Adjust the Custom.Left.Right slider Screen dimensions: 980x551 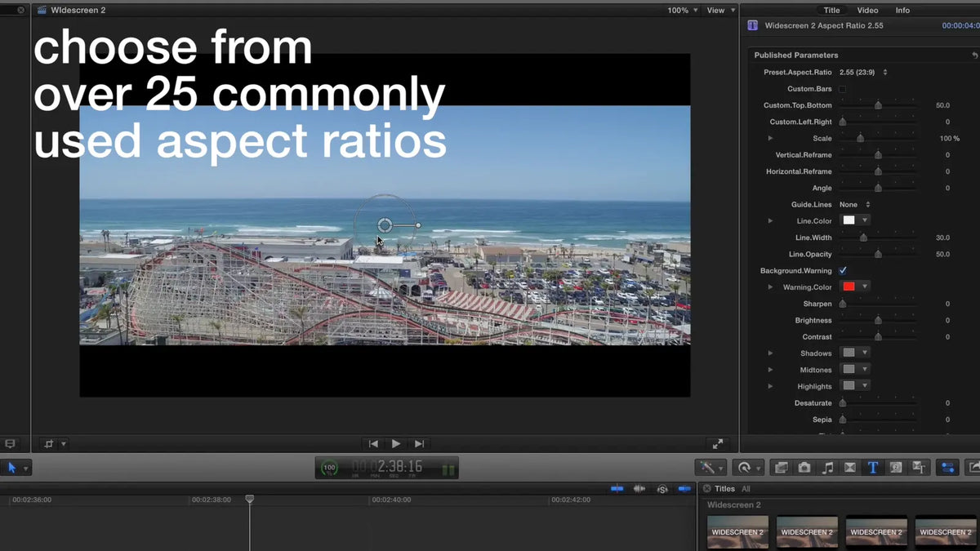[x=878, y=122]
